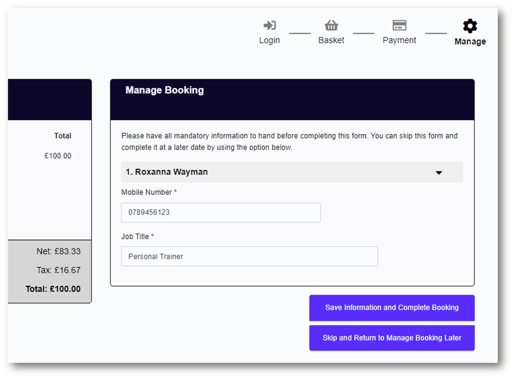Go to the Payment step label
Screen dimensions: 514x379
(399, 40)
